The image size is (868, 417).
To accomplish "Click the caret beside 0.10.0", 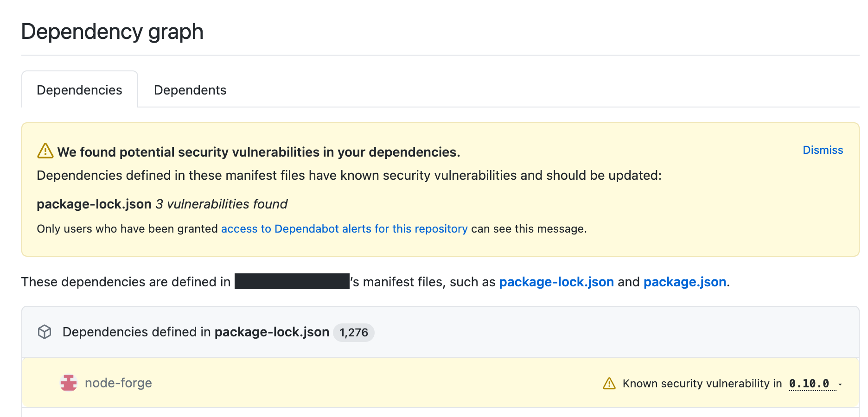I will (x=840, y=384).
